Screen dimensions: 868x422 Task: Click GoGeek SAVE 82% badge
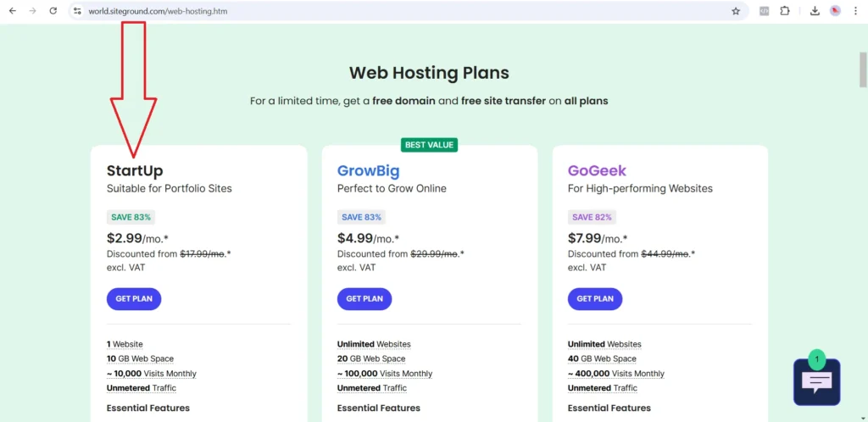(x=592, y=218)
